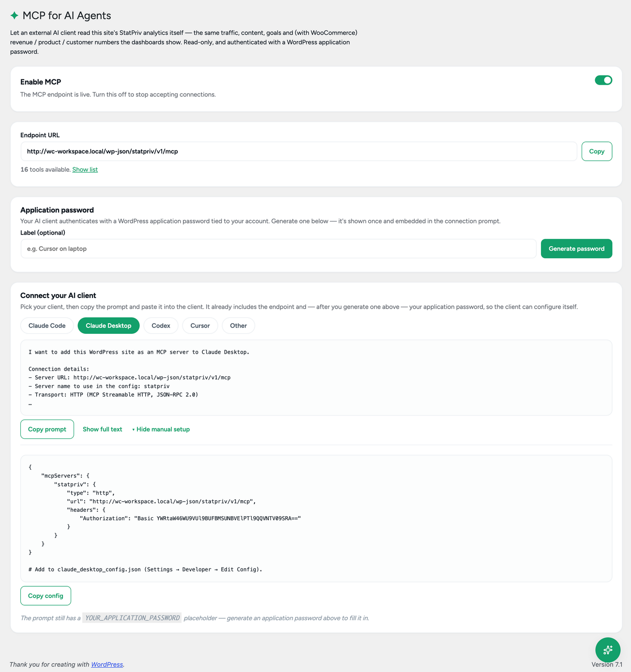Click the Transport: HTTP prompt line

click(113, 395)
